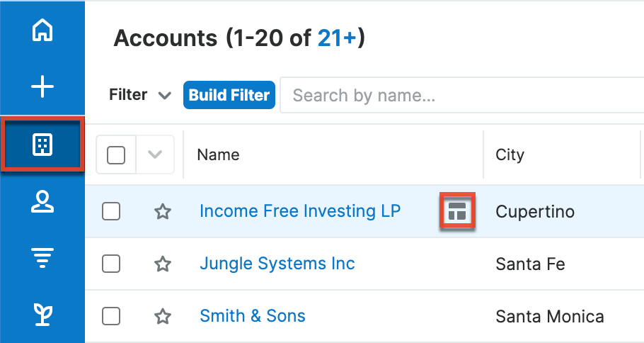Screen dimensions: 644x343
Task: Open the Home icon in sidebar
Action: point(42,32)
